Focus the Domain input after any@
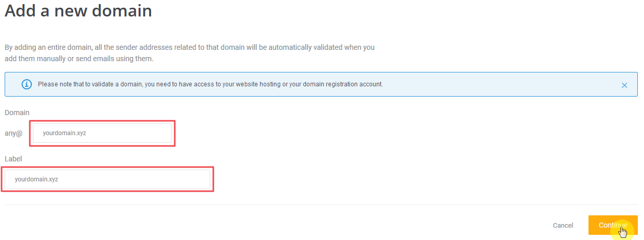Image resolution: width=644 pixels, height=240 pixels. [x=102, y=133]
